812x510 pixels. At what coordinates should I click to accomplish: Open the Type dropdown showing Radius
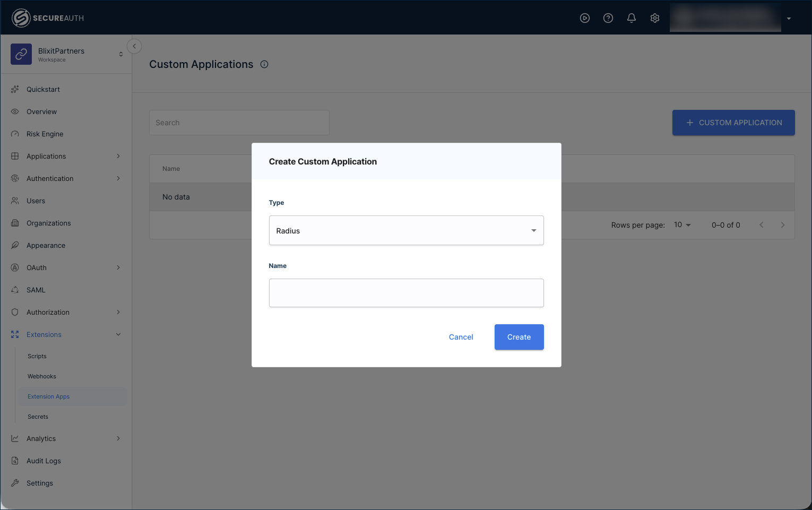(x=407, y=230)
